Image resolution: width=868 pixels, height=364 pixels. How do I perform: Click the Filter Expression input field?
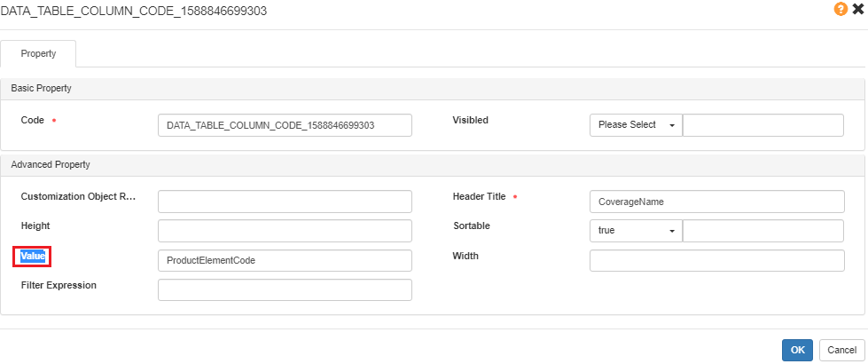(x=284, y=290)
